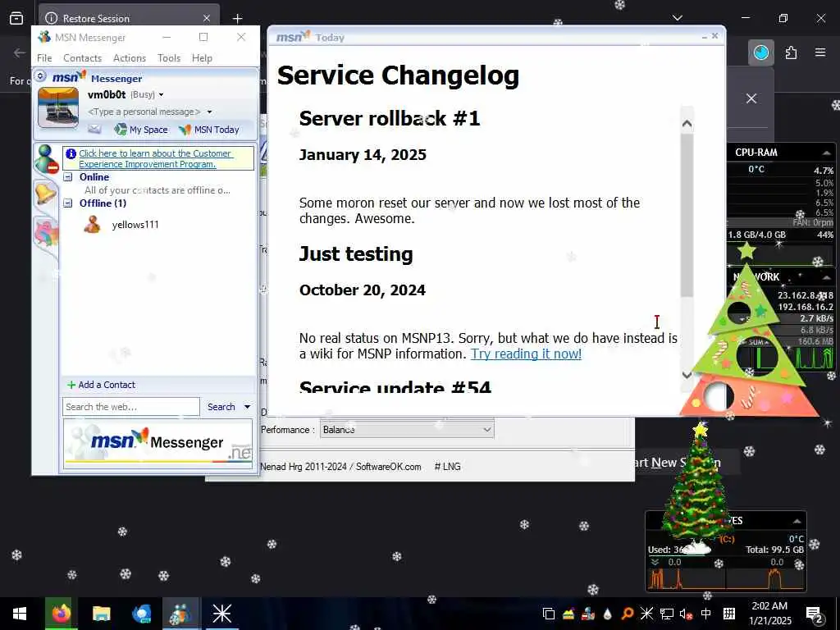Open MSN Today from the Messenger header
The image size is (840, 630).
point(209,130)
